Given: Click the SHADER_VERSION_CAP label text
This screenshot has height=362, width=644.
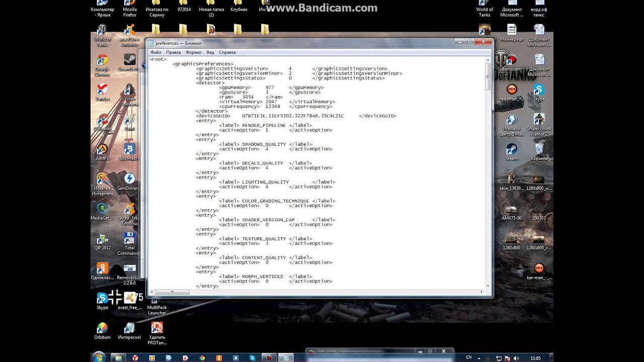Looking at the screenshot, I should pyautogui.click(x=268, y=220).
